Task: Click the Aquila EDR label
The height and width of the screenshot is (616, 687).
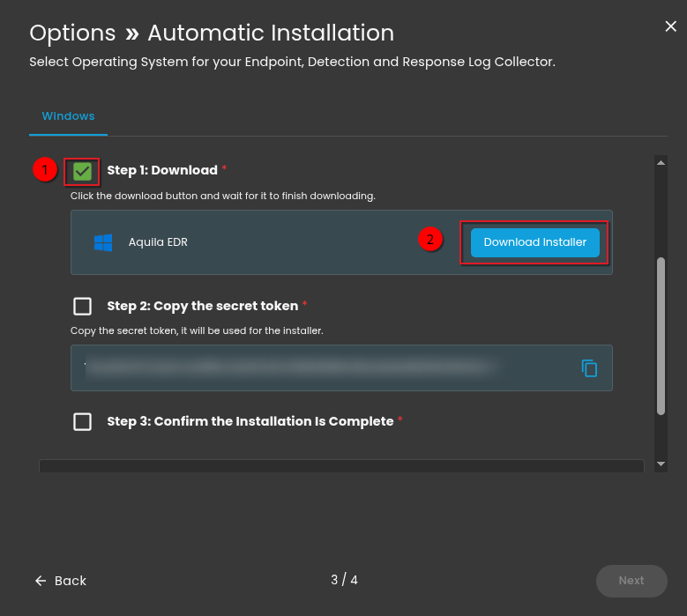Action: [158, 242]
